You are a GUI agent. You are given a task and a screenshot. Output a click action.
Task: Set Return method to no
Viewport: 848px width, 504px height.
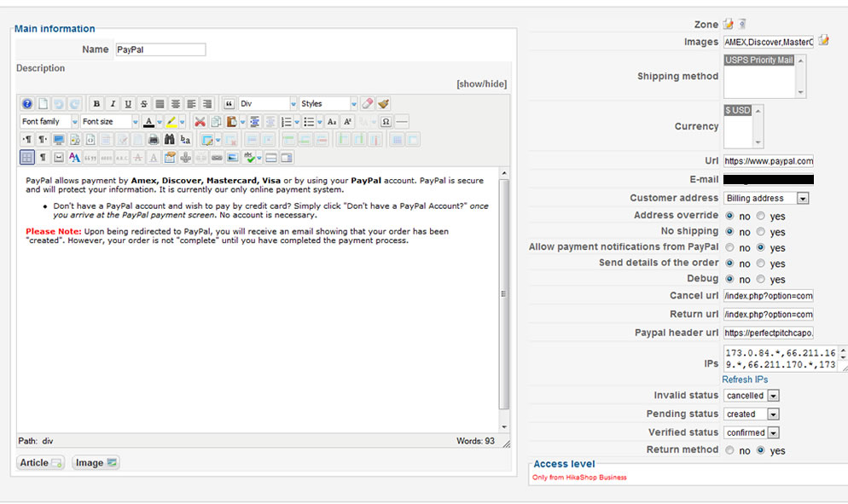(729, 450)
